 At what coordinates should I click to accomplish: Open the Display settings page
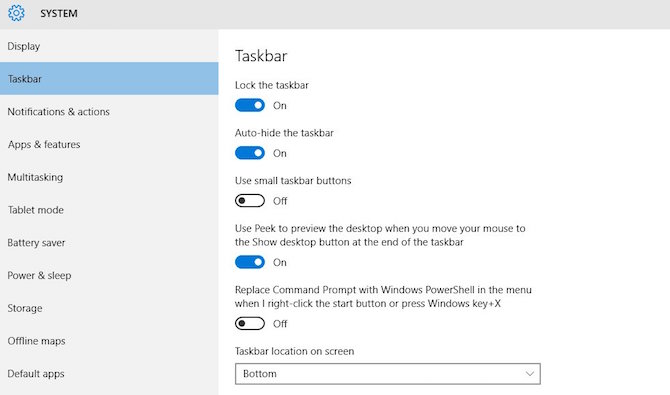point(109,46)
